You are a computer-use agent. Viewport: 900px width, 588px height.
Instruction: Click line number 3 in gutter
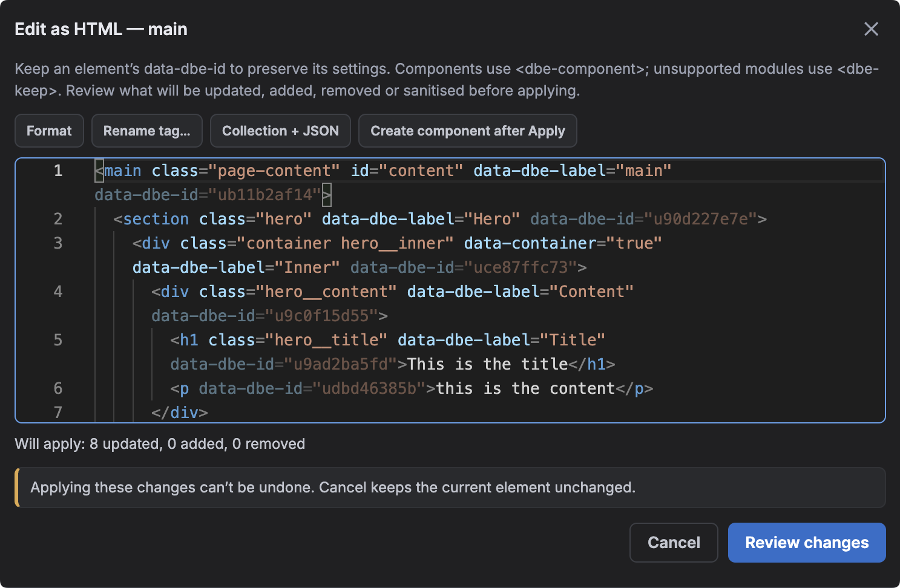pyautogui.click(x=58, y=243)
